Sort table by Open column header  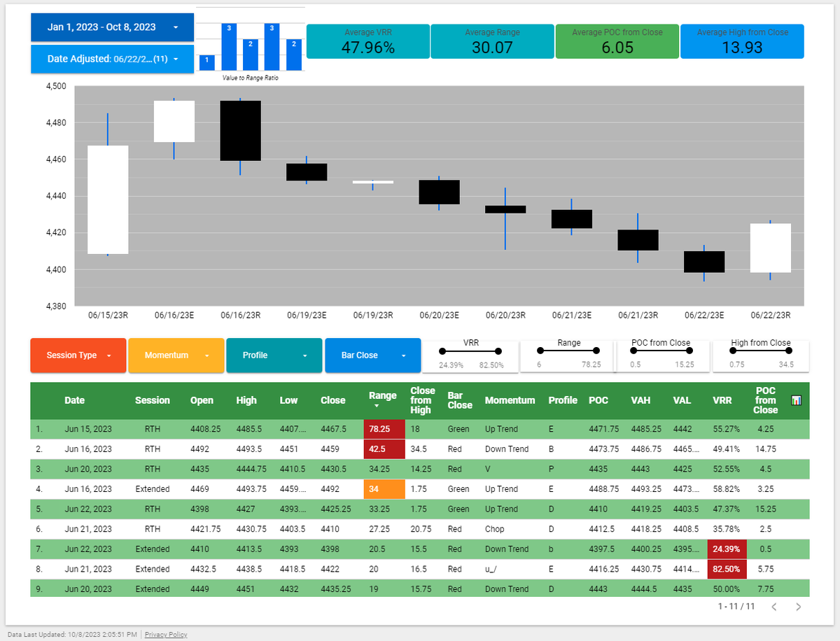click(x=202, y=400)
